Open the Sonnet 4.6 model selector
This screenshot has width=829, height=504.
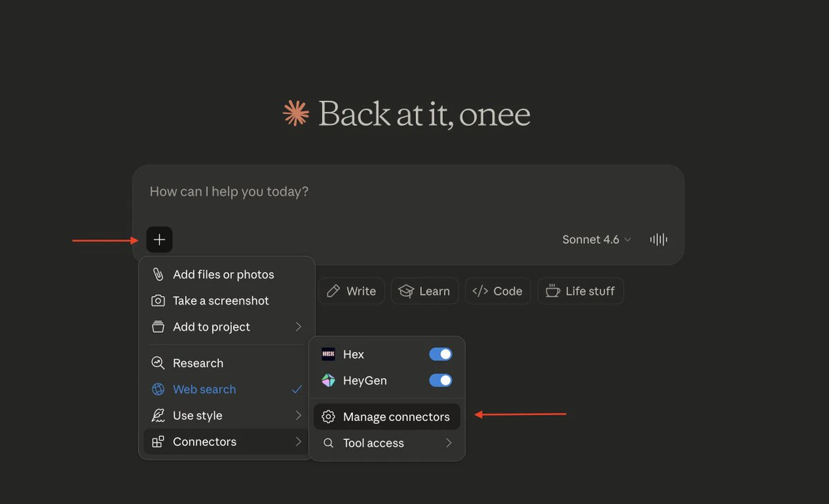click(597, 240)
